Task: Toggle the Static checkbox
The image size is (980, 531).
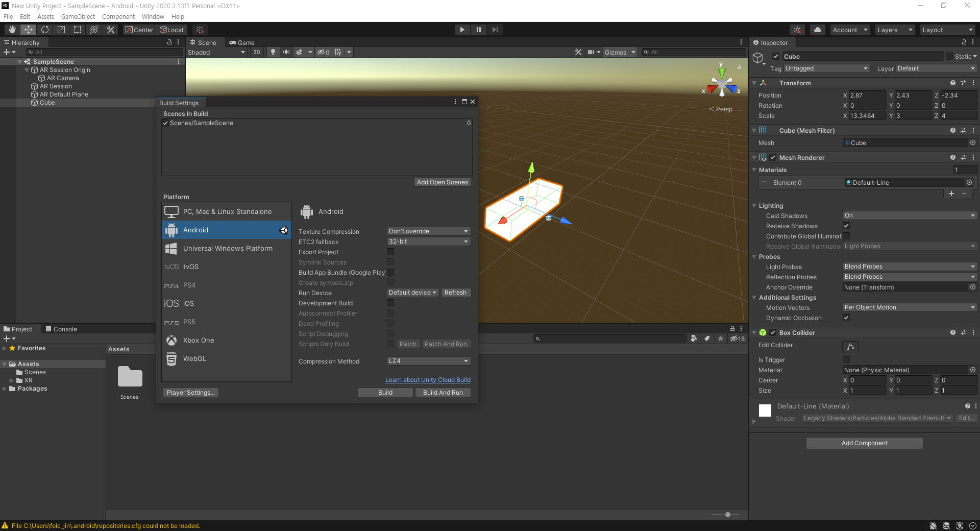Action: click(x=949, y=56)
